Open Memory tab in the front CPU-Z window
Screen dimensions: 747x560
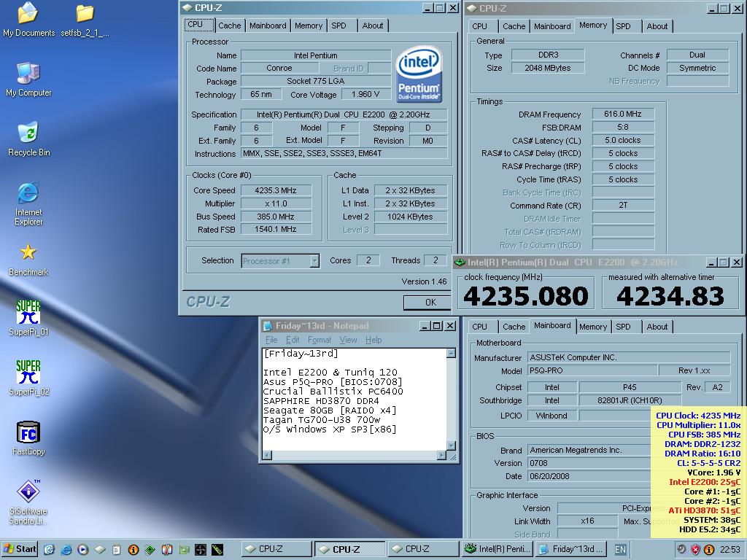point(309,26)
